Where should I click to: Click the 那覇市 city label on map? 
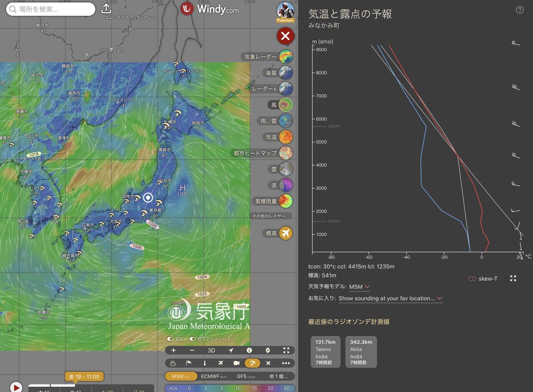click(44, 312)
